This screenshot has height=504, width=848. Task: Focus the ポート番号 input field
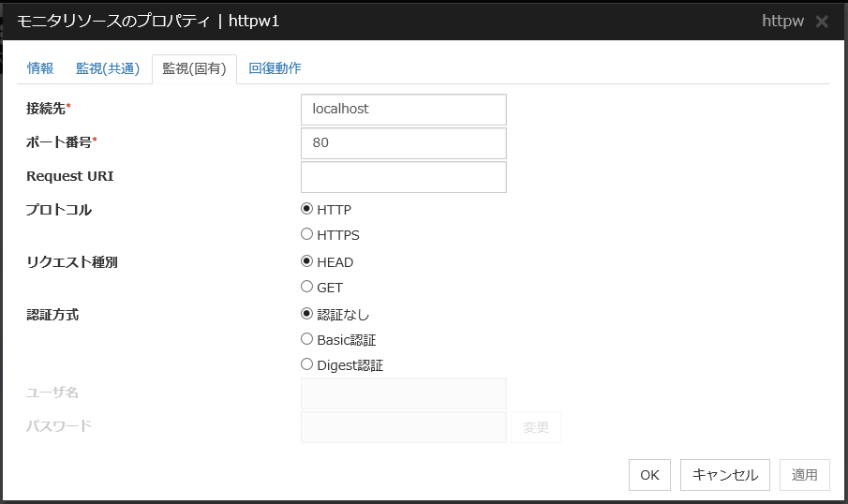(x=403, y=143)
